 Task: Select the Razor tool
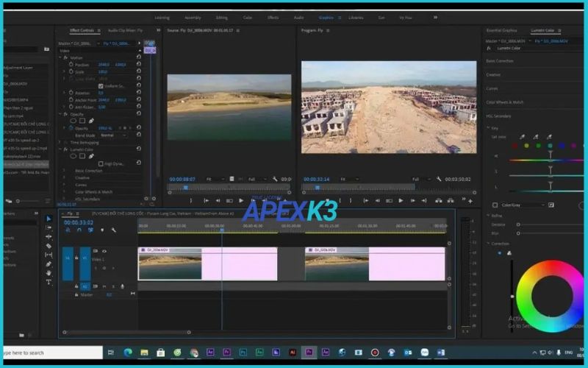(x=49, y=246)
